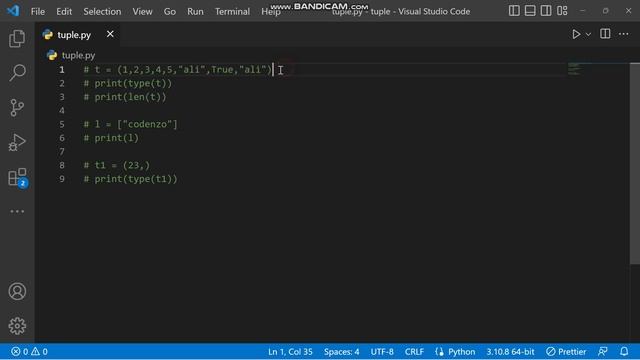Viewport: 640px width, 360px height.
Task: Change indentation via Spaces: 4
Action: point(342,351)
